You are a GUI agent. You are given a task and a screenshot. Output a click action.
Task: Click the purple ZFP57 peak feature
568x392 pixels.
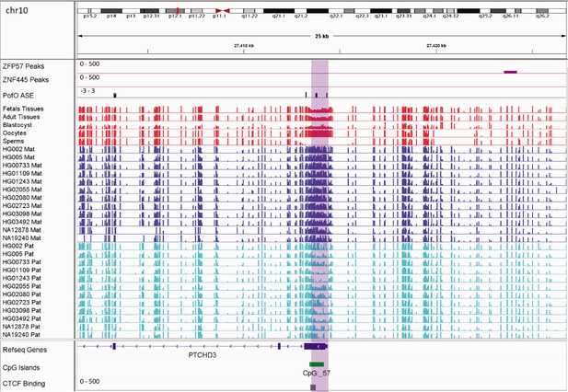pyautogui.click(x=510, y=72)
